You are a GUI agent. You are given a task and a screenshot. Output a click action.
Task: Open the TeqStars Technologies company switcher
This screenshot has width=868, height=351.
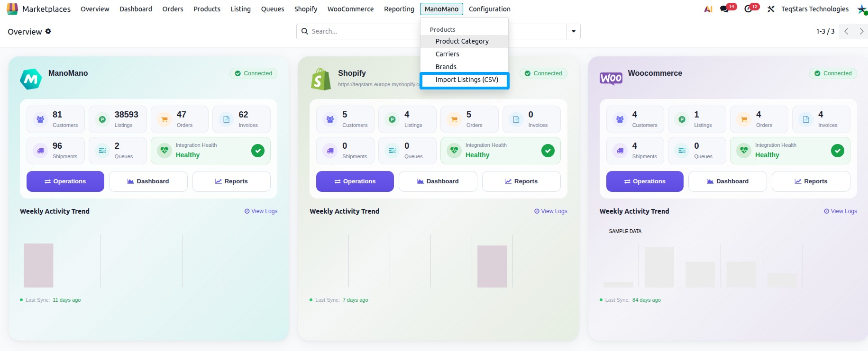pyautogui.click(x=815, y=9)
